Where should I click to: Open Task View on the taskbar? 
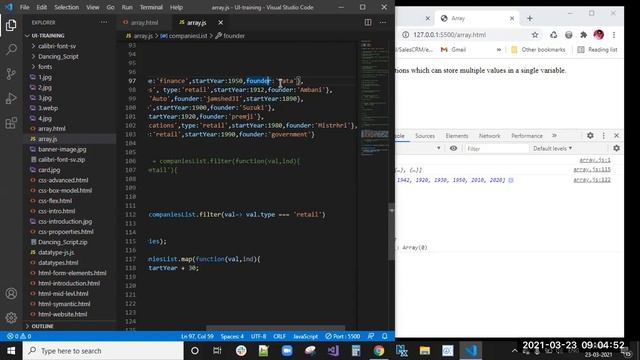(217, 351)
